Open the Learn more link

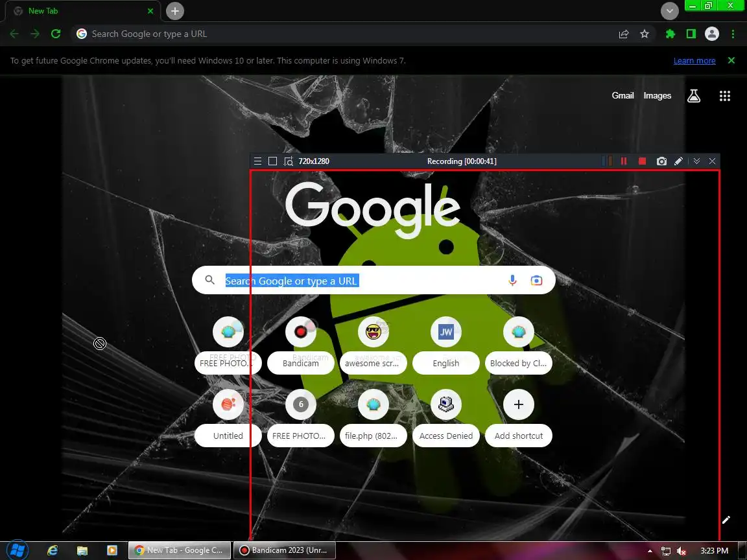coord(694,60)
